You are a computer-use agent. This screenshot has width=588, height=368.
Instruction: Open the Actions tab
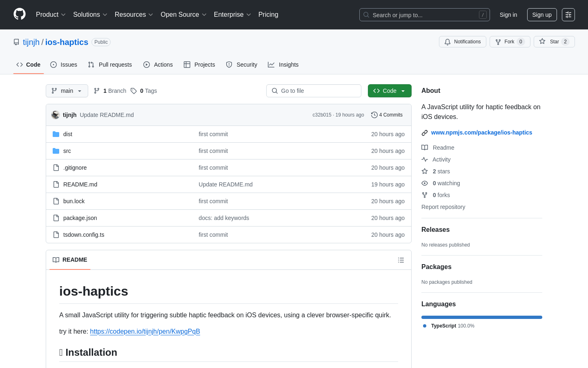[158, 65]
